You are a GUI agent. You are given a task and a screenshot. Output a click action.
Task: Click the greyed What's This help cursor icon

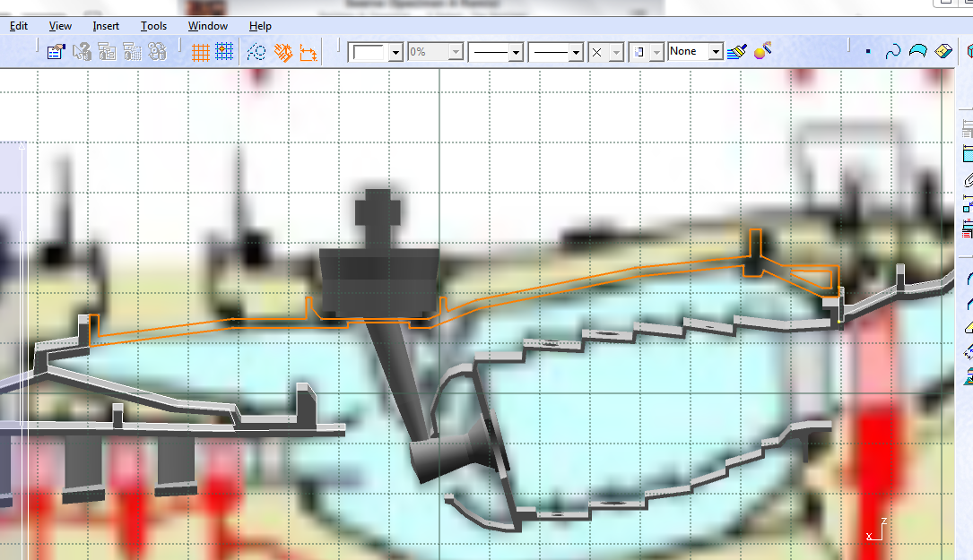(x=82, y=51)
